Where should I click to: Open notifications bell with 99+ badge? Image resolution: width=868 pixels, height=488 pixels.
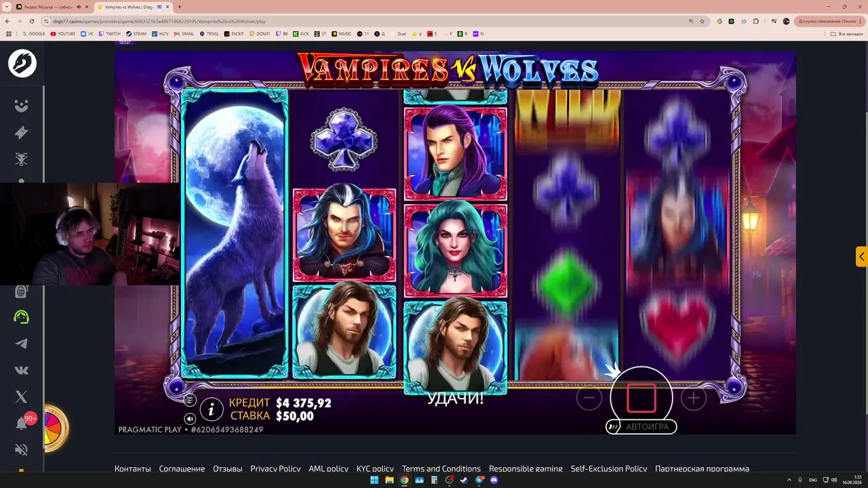tap(22, 423)
